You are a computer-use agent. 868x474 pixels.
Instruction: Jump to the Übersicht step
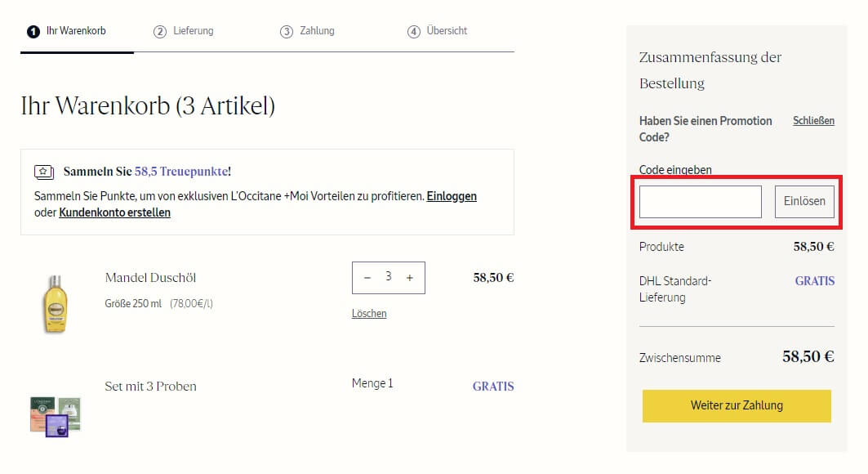pyautogui.click(x=438, y=31)
